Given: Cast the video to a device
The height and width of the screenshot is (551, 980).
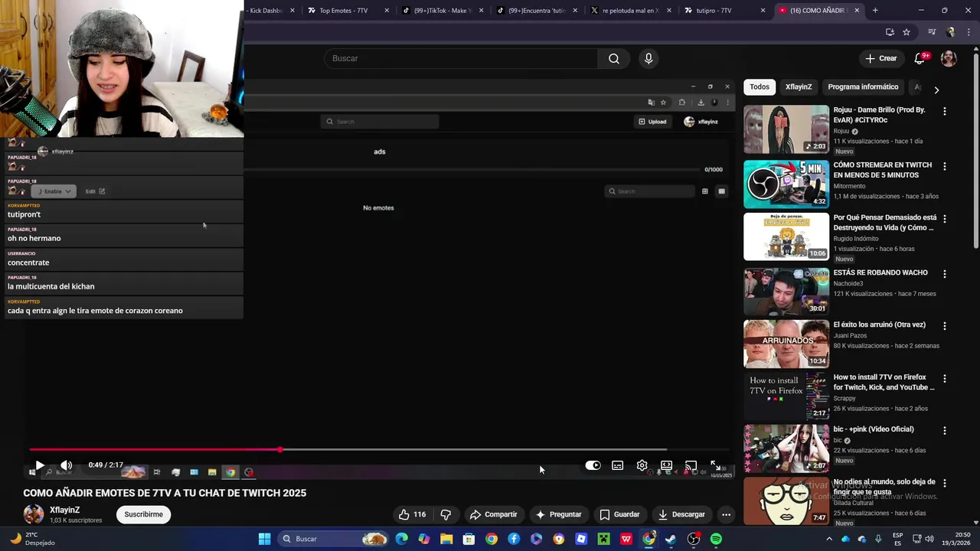Looking at the screenshot, I should [691, 465].
